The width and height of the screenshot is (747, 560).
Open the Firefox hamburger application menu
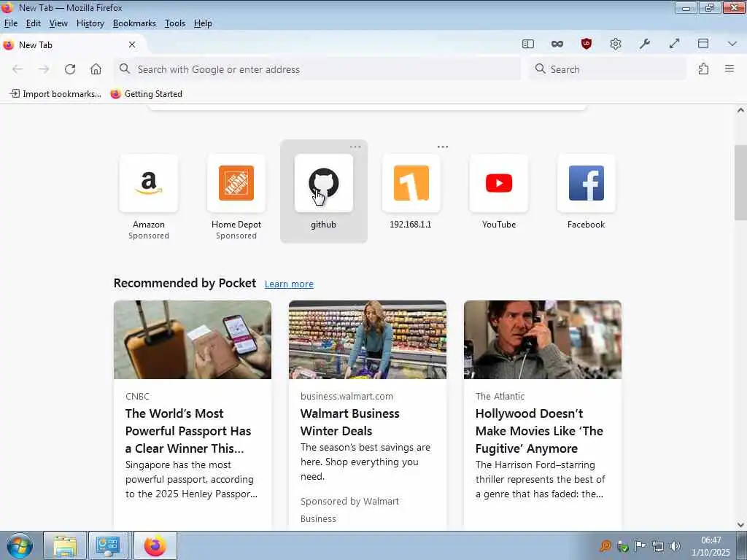coord(729,69)
